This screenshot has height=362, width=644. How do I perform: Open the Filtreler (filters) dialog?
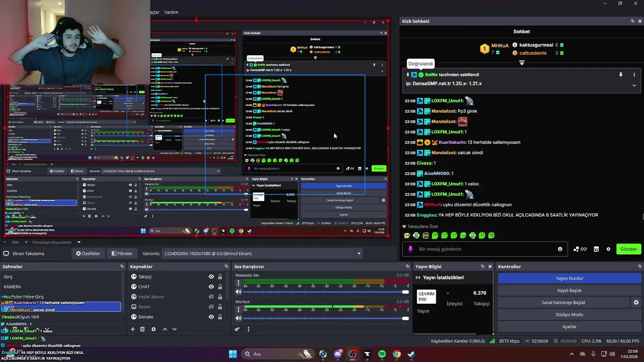tap(122, 253)
